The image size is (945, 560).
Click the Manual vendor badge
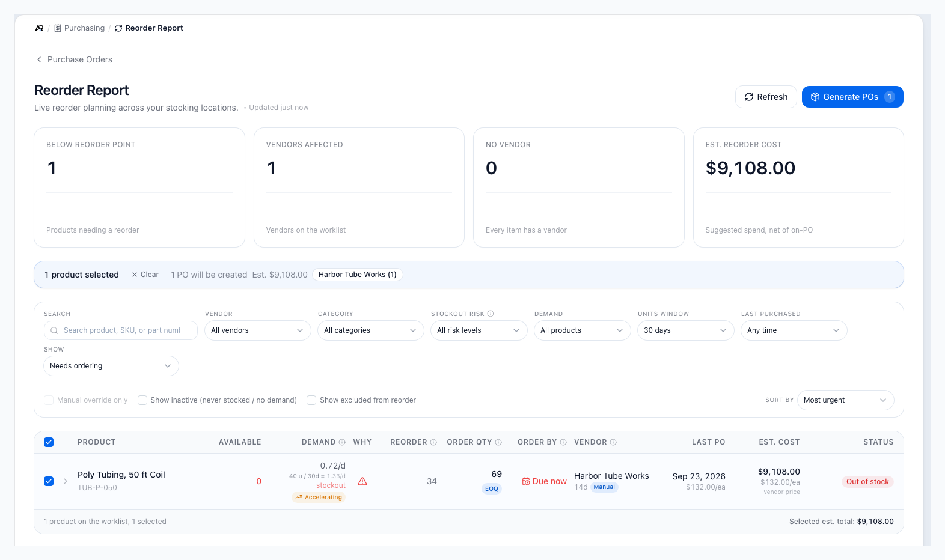coord(604,487)
